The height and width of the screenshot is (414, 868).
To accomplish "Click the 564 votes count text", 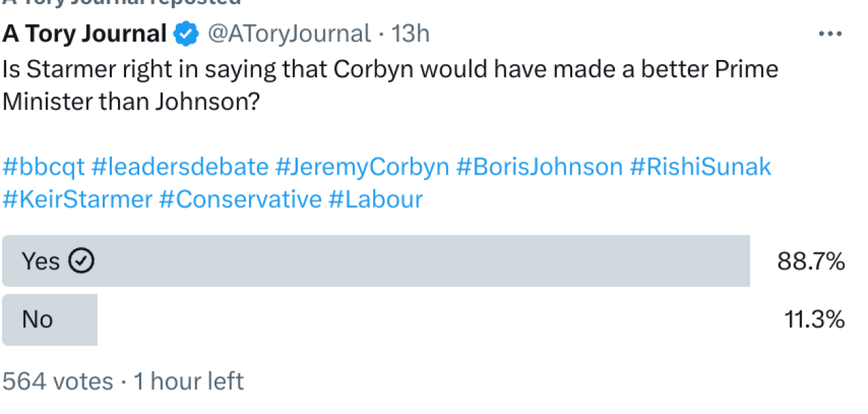I will (58, 381).
